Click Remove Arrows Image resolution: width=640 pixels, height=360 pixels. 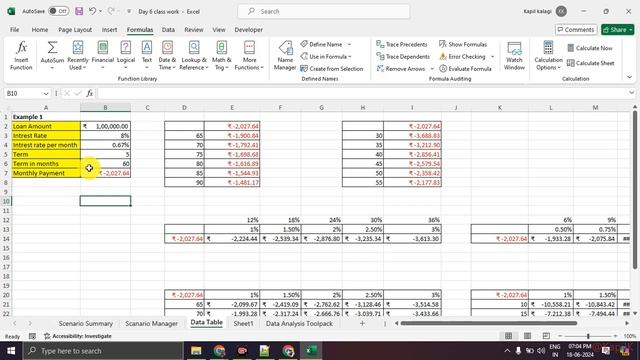point(401,69)
